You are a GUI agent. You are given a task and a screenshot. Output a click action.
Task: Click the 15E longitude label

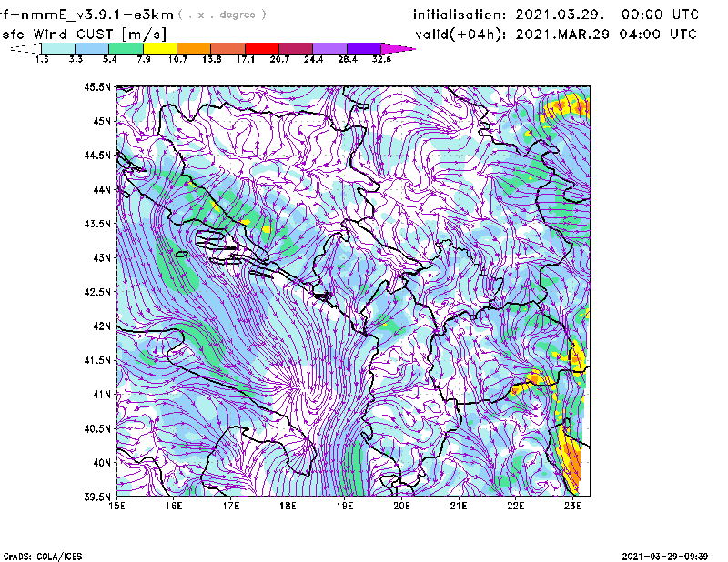tap(116, 506)
